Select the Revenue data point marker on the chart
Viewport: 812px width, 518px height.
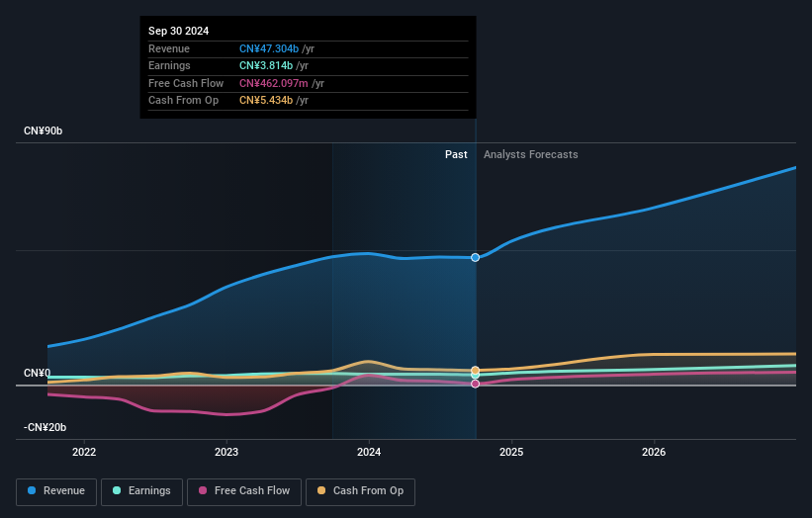coord(475,257)
